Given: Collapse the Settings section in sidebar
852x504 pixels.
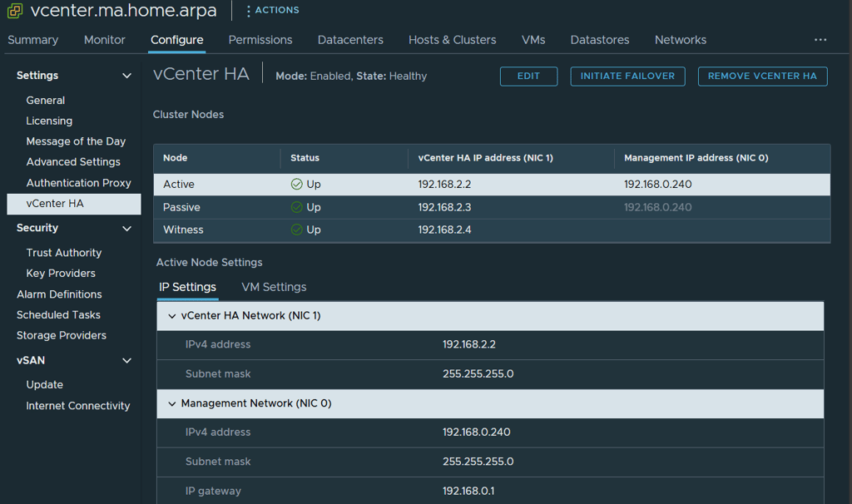Looking at the screenshot, I should coord(126,76).
